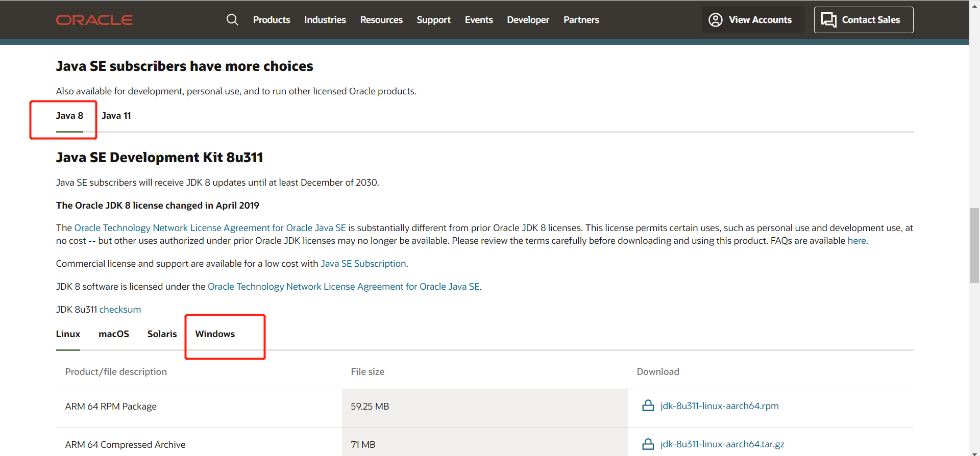Click the ARM 64 Compressed Archive description
The image size is (980, 456).
(x=125, y=445)
